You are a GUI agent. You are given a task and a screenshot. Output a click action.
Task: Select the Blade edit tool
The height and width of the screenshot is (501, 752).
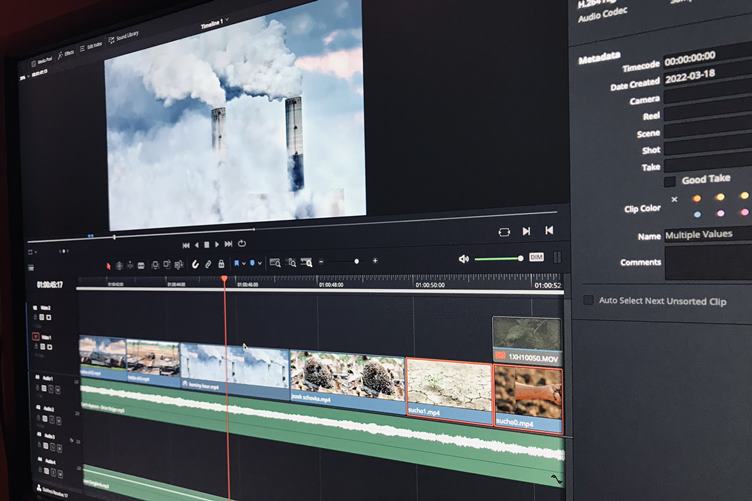(x=141, y=265)
